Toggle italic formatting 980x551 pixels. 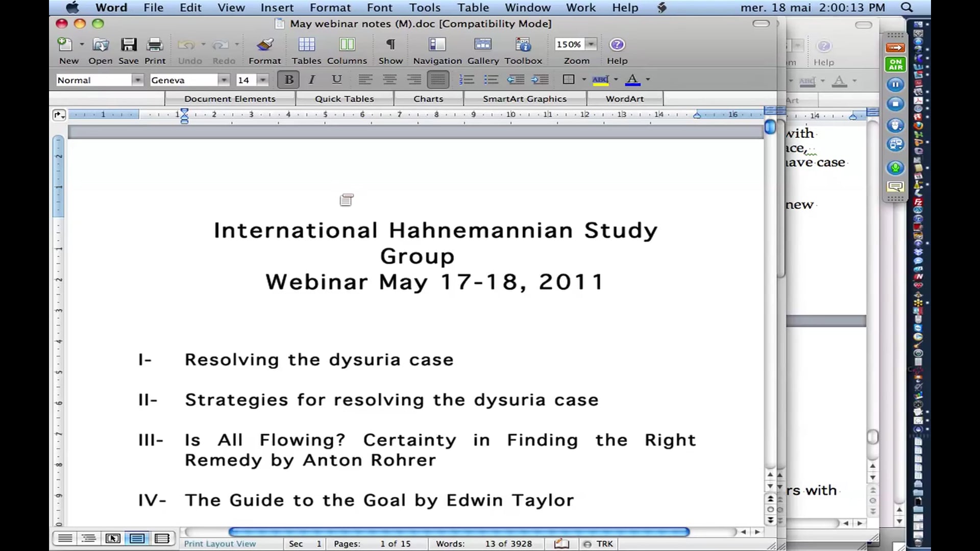[311, 80]
